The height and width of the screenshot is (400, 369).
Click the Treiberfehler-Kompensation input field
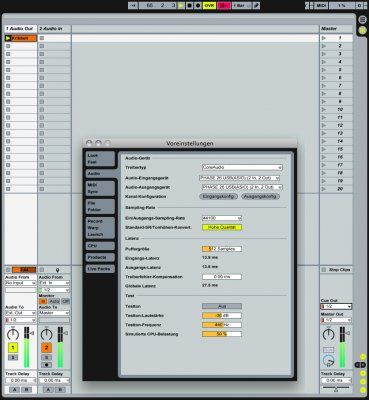tap(222, 277)
